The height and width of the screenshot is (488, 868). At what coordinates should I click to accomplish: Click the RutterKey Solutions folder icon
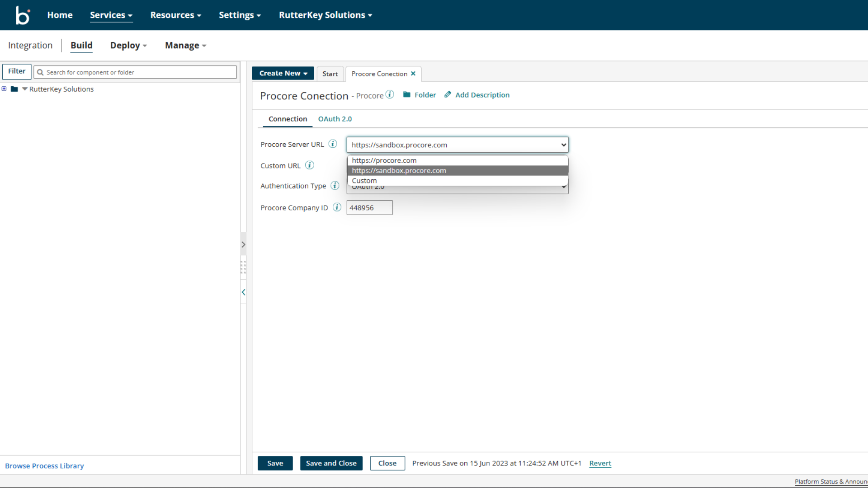pyautogui.click(x=14, y=89)
